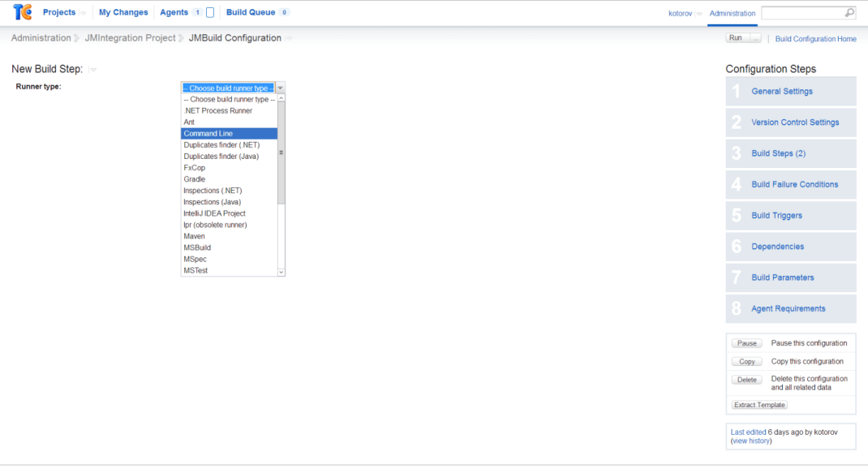868x473 pixels.
Task: Click the runner type combo box arrow
Action: pyautogui.click(x=280, y=88)
